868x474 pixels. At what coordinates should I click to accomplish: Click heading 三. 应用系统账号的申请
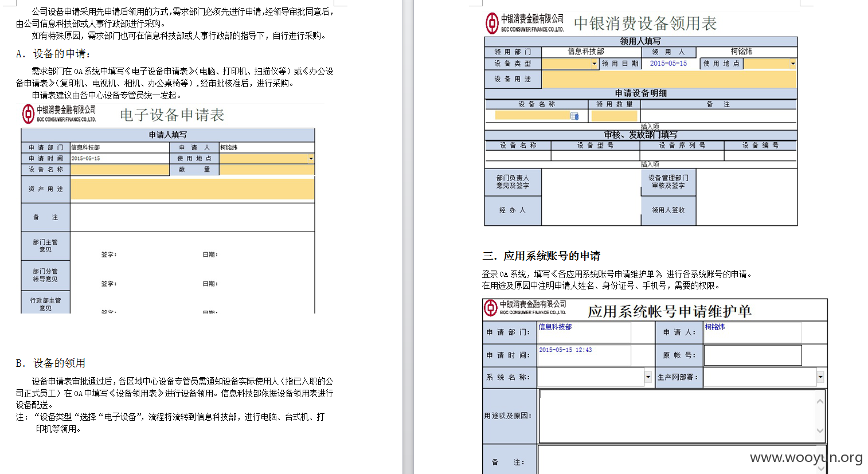point(541,256)
